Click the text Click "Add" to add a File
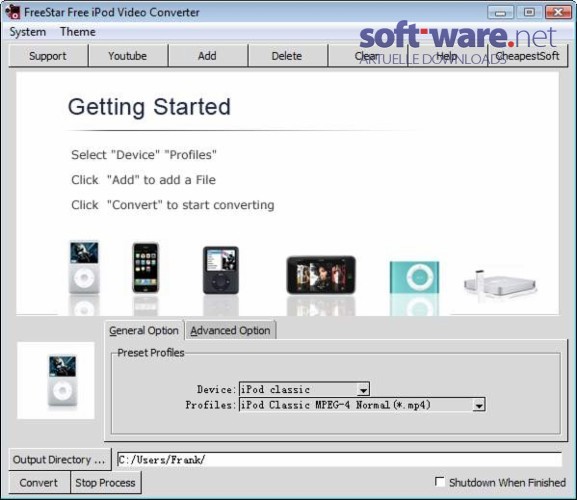This screenshot has width=577, height=500. pos(144,180)
